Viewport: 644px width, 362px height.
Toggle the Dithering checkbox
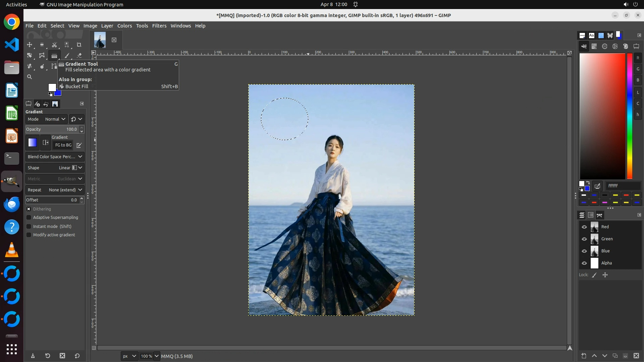(x=29, y=209)
